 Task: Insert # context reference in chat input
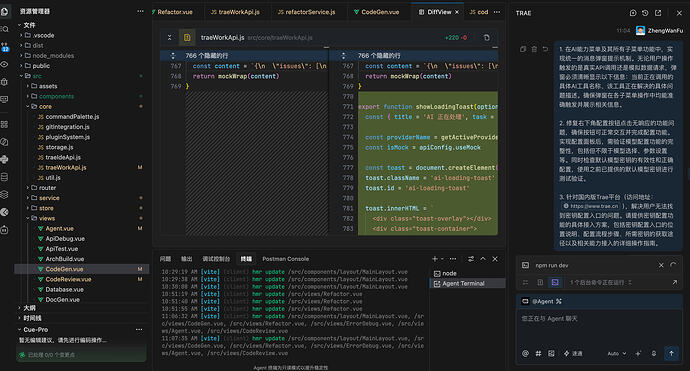point(538,353)
